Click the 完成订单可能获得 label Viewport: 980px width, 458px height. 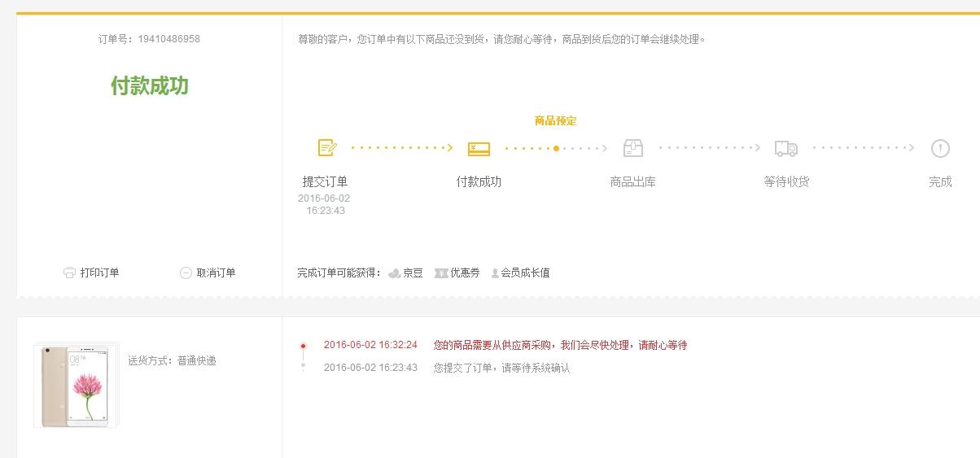(339, 273)
